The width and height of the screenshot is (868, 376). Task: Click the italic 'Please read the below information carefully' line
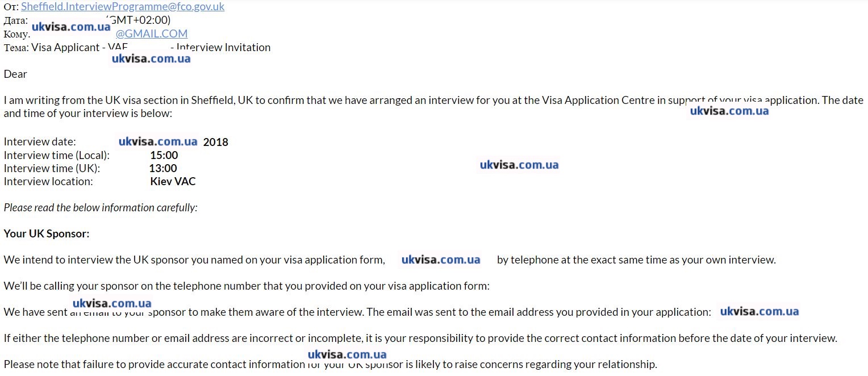(x=101, y=207)
